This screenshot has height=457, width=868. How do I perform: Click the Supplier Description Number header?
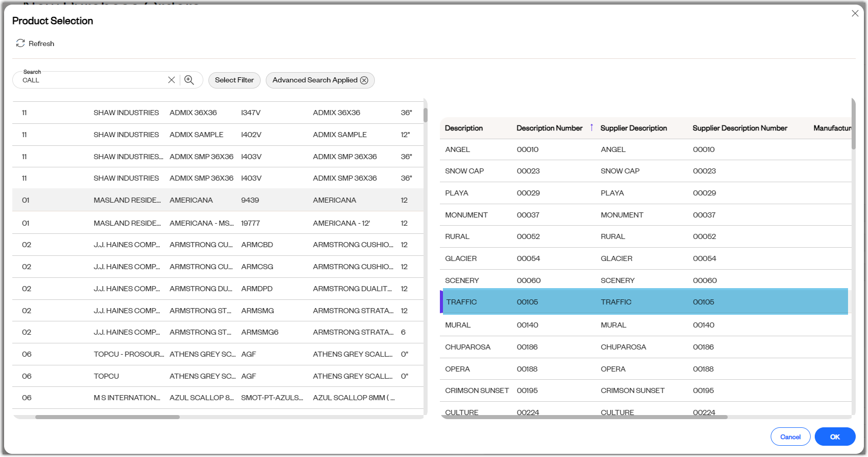pyautogui.click(x=740, y=128)
